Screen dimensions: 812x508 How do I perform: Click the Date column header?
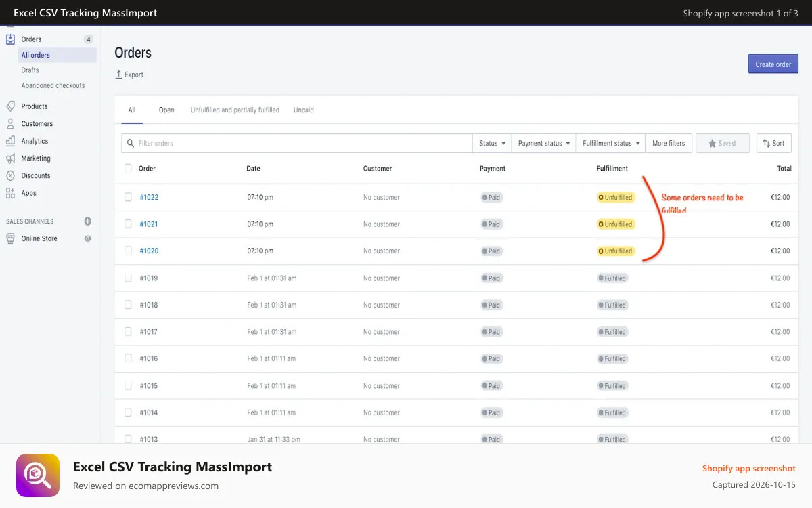[253, 169]
